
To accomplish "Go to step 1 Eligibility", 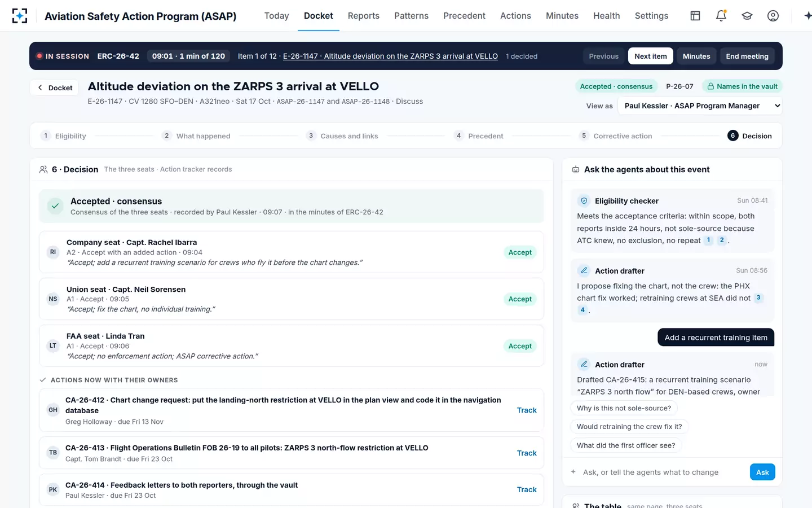I will pyautogui.click(x=63, y=136).
